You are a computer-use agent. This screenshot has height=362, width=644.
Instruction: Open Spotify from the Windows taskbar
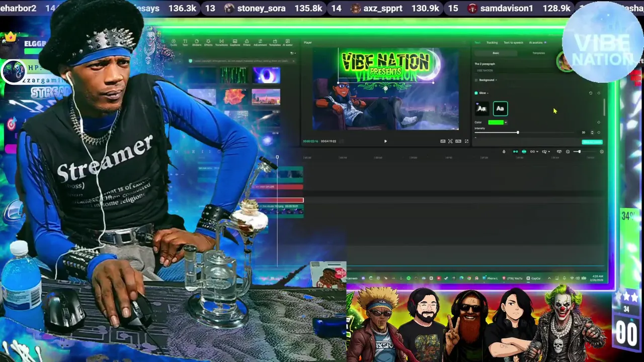click(x=409, y=278)
